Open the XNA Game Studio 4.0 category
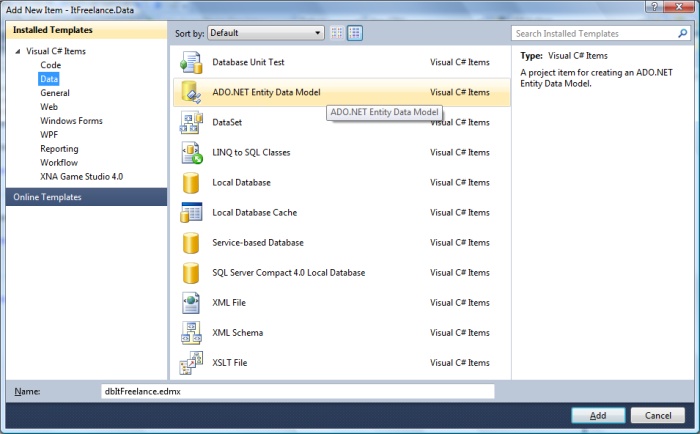Screen dimensions: 700x434 tap(82, 176)
